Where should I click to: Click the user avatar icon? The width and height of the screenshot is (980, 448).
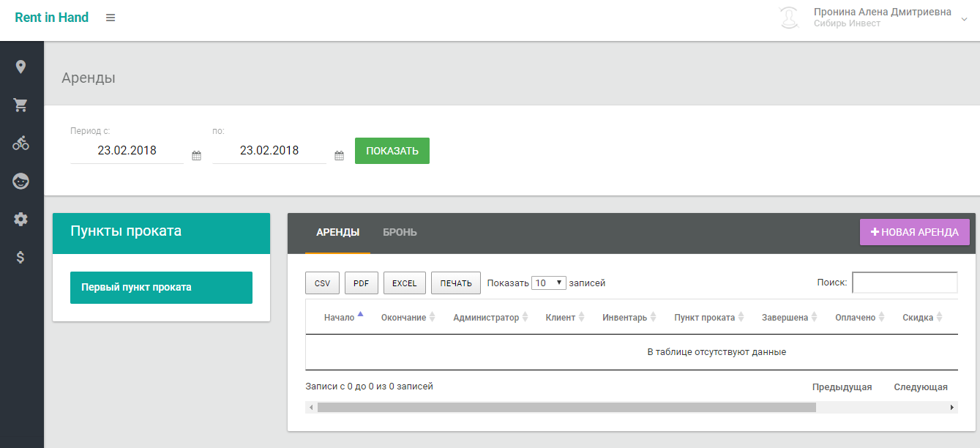click(x=789, y=18)
